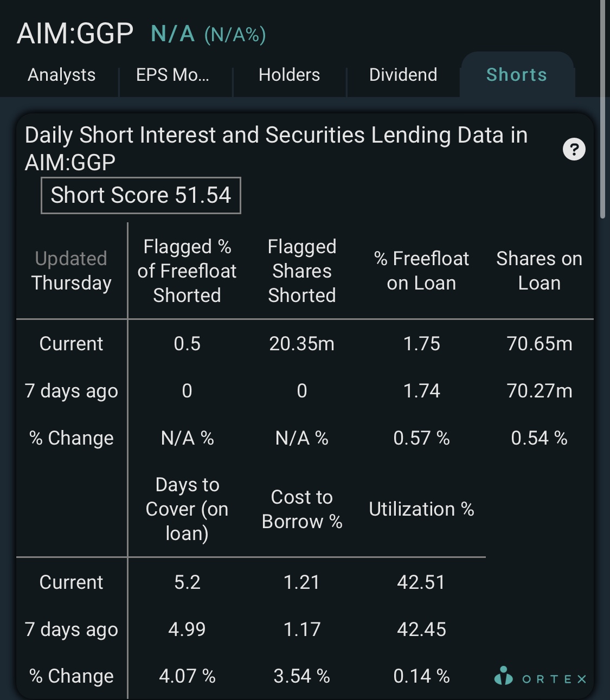Open the Dividend tab
610x700 pixels.
tap(403, 75)
